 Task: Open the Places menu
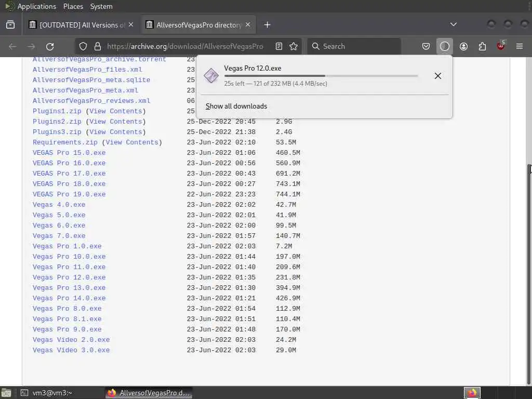tap(73, 6)
